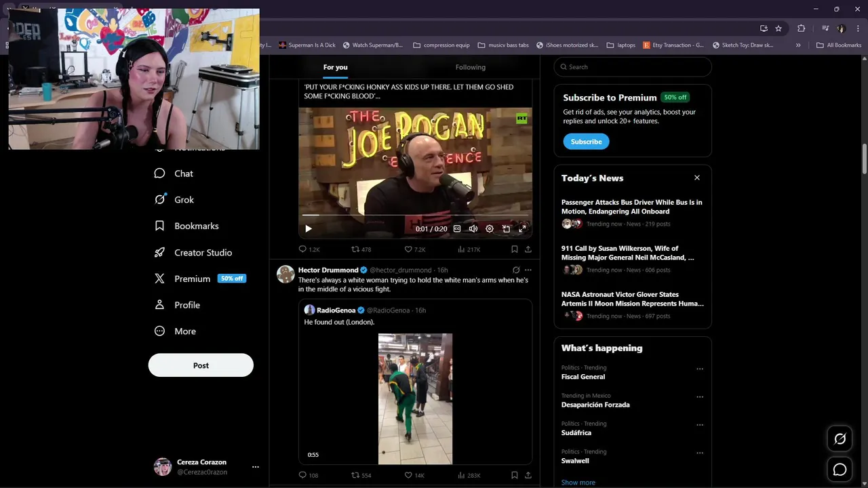Viewport: 868px width, 488px height.
Task: Open 'Etsy Transaction' bookmark
Action: coord(673,45)
